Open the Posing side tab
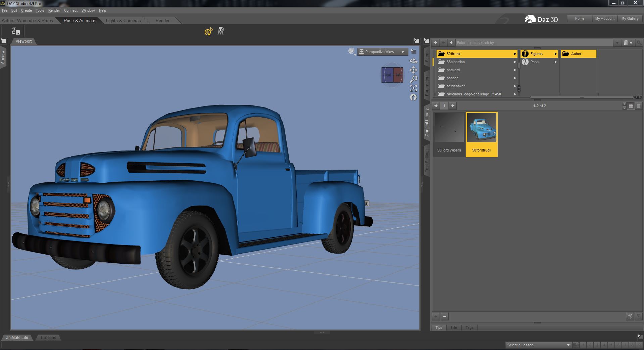 (3, 57)
